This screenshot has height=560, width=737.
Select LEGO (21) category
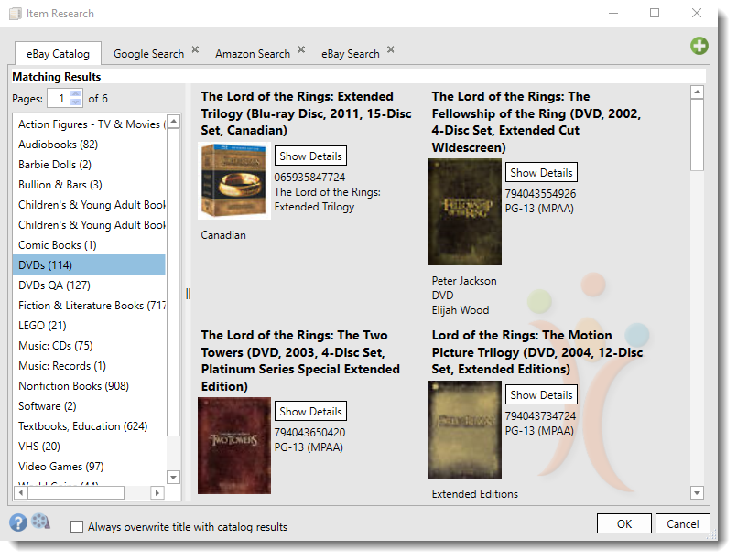[x=90, y=326]
